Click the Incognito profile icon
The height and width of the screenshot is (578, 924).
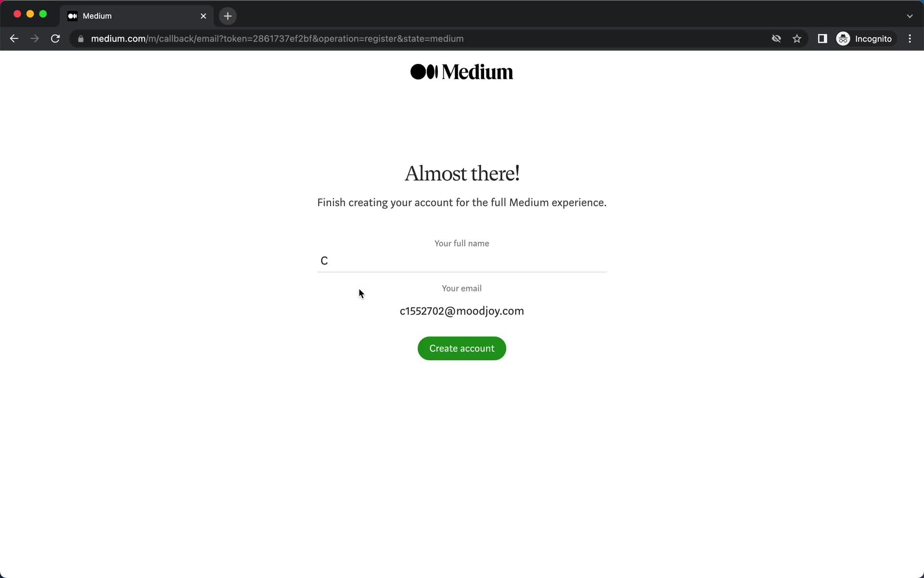(843, 38)
